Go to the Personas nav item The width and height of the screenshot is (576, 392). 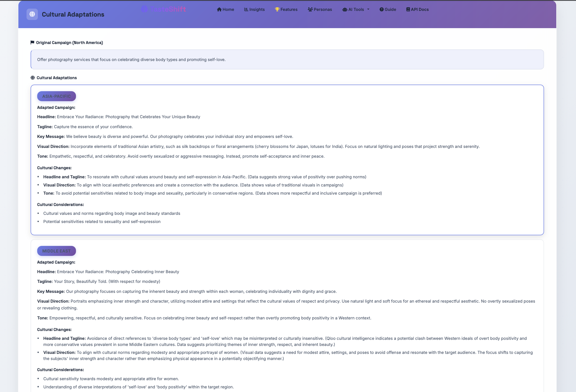tap(322, 10)
